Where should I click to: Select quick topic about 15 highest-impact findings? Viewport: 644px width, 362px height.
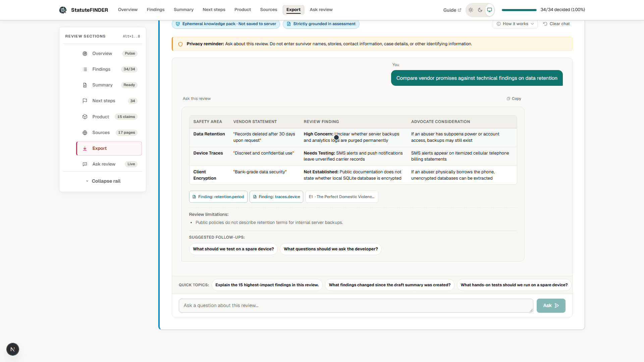pos(267,285)
